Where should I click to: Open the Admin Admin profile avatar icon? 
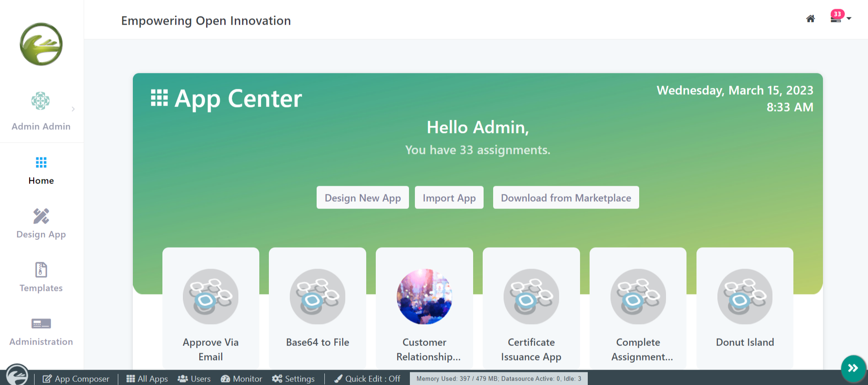click(x=40, y=101)
